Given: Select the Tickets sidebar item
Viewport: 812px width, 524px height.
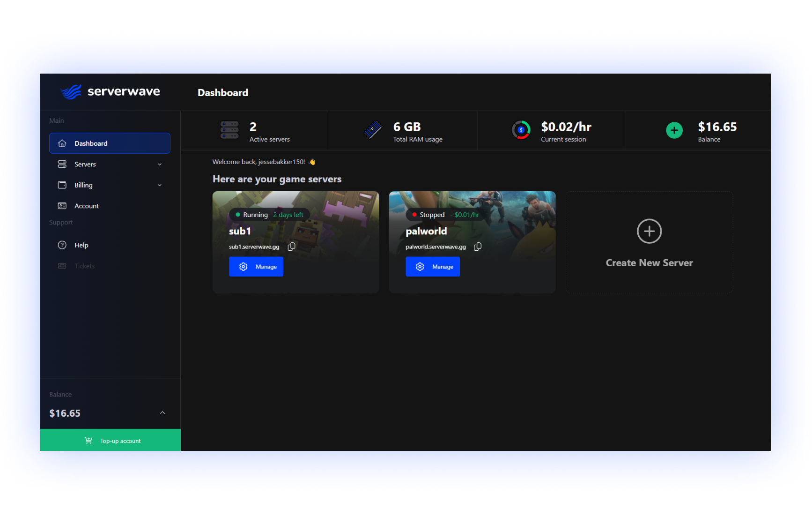Looking at the screenshot, I should pos(84,266).
